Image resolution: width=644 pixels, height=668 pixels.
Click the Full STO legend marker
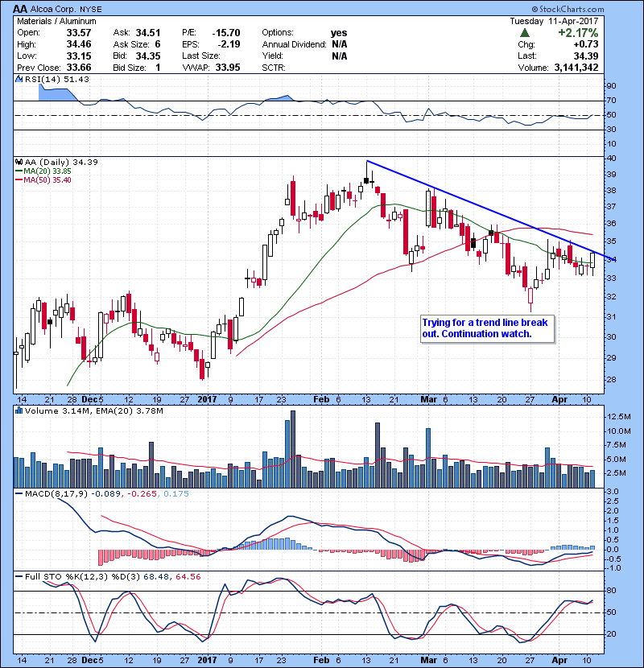19,576
